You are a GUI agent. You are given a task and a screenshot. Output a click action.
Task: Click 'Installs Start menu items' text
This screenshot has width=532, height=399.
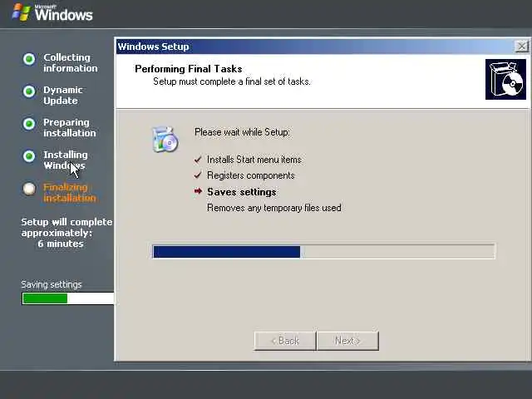254,159
